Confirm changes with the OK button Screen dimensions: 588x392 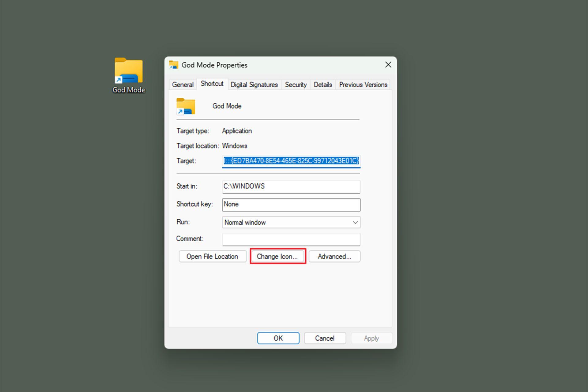tap(278, 338)
